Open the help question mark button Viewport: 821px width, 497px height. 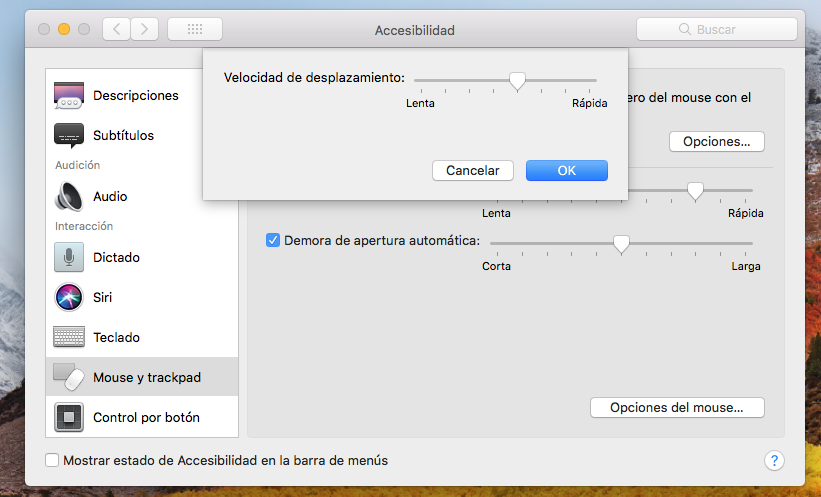(774, 461)
